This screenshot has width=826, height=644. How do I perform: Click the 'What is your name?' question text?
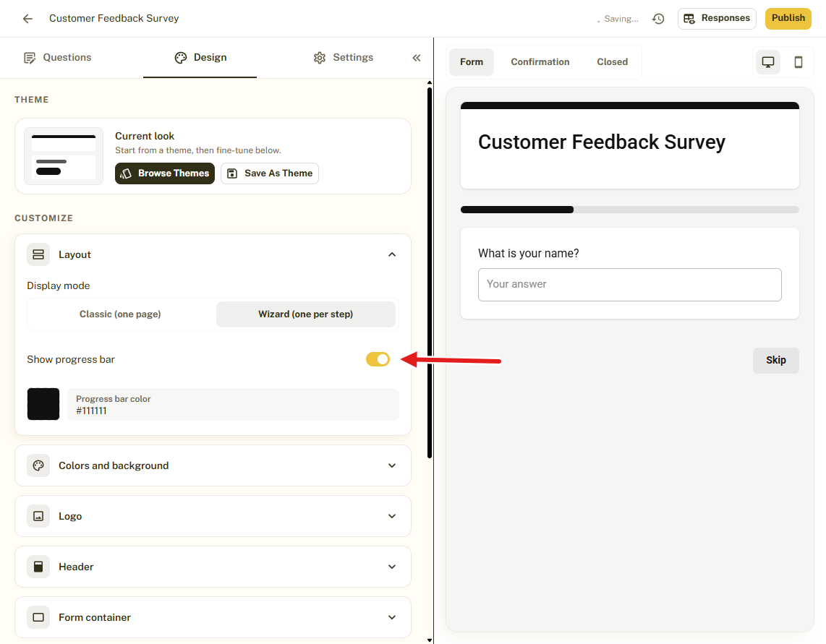(529, 253)
